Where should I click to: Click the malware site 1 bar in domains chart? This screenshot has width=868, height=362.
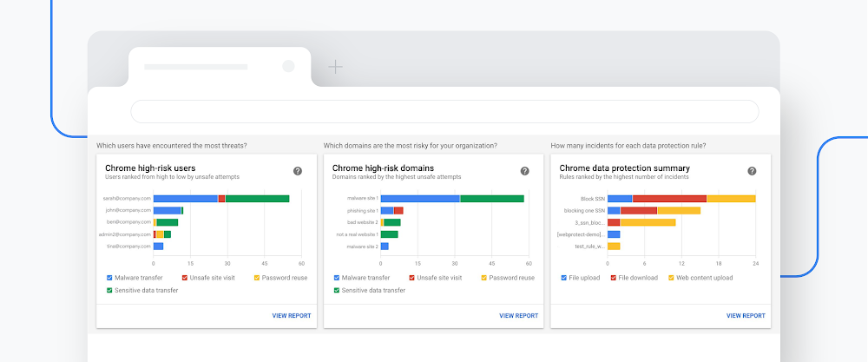(x=452, y=198)
